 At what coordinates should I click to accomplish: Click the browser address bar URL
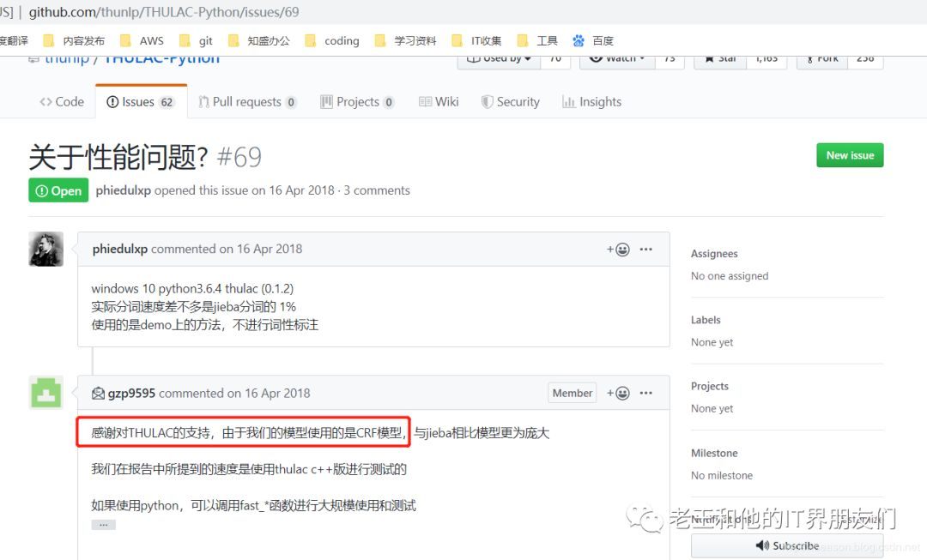coord(164,12)
